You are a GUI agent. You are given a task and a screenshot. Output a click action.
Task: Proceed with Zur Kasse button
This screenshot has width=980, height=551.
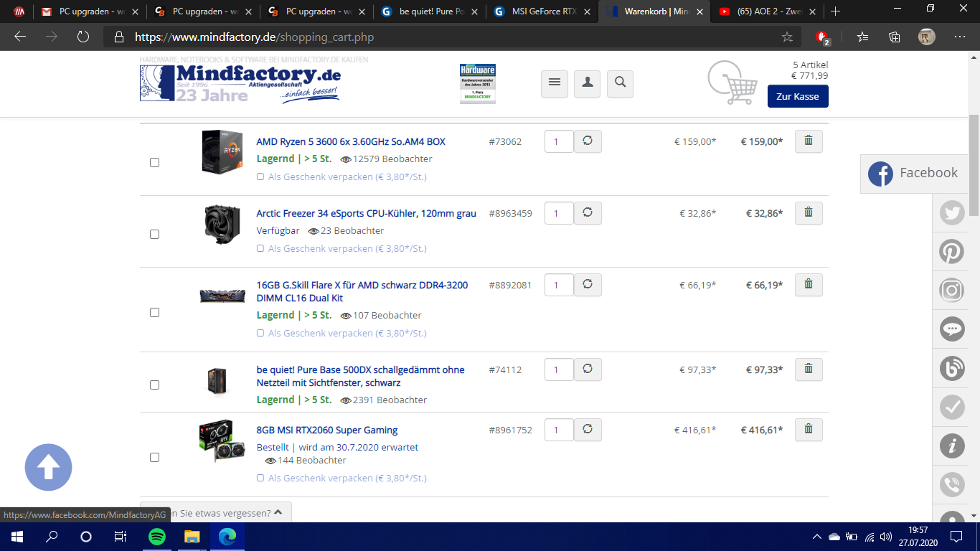click(798, 96)
